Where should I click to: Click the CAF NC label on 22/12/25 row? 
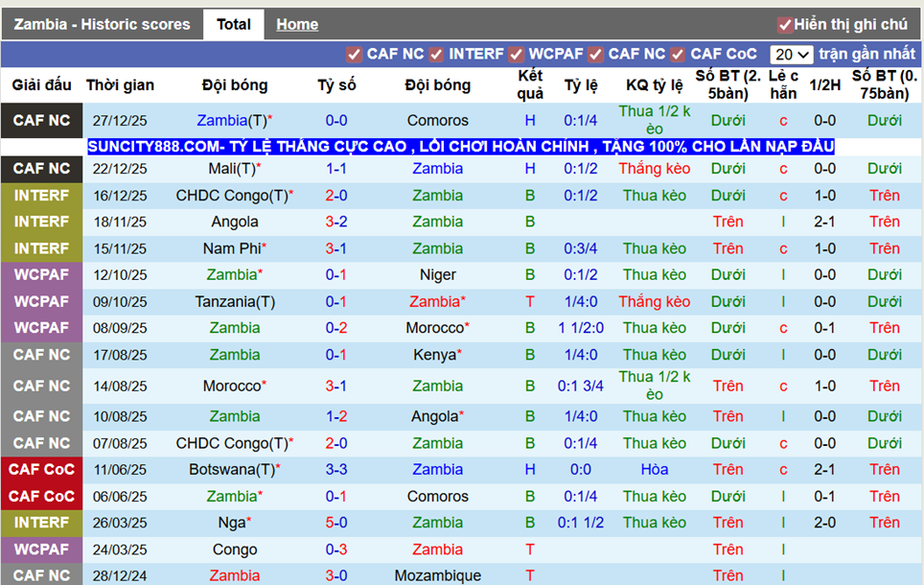coord(42,169)
